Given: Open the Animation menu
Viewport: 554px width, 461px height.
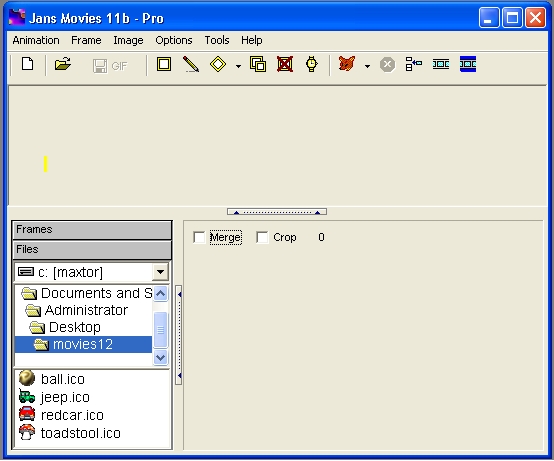Looking at the screenshot, I should point(36,40).
